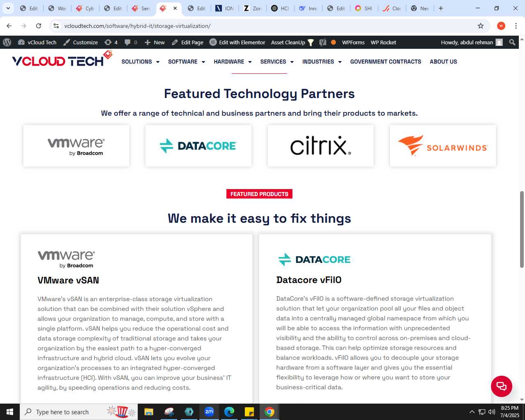Open Asset CleanUp in admin bar
This screenshot has width=525, height=420.
(292, 42)
